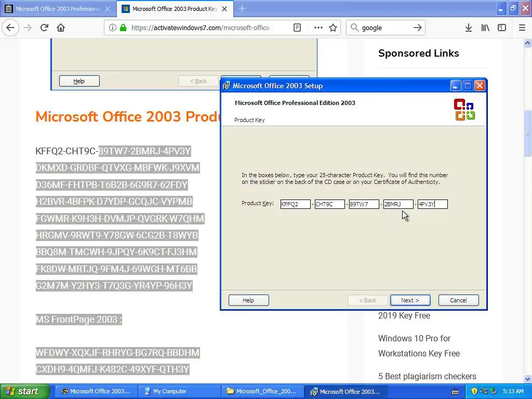532x399 pixels.
Task: Click the second product key box CHT9C
Action: [x=330, y=204]
